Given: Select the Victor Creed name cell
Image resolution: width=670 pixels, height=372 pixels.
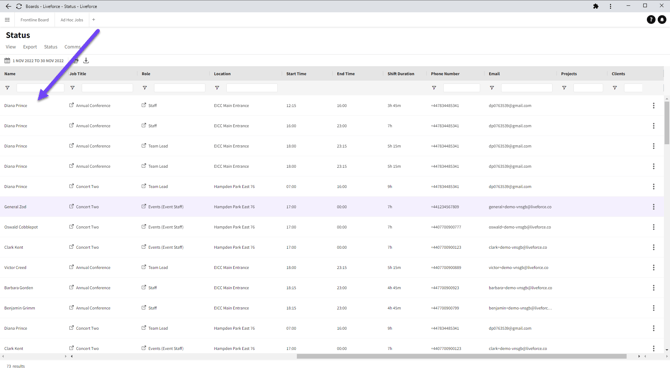Looking at the screenshot, I should click(x=15, y=268).
